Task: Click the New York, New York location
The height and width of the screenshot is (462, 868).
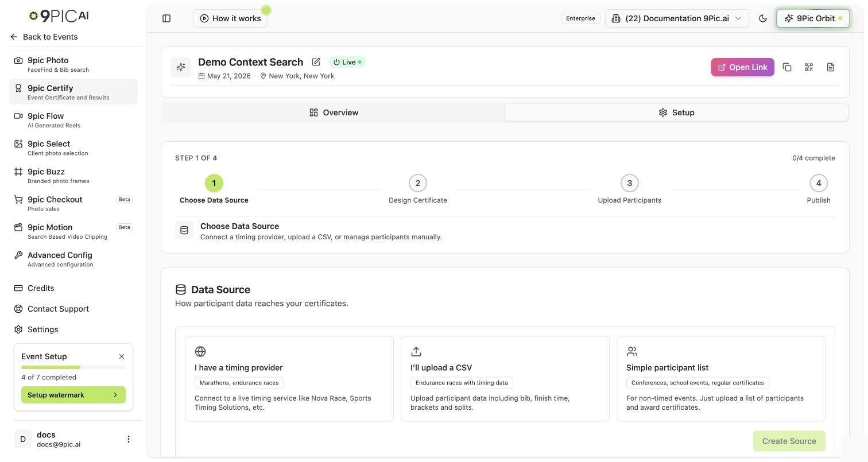Action: pos(297,76)
